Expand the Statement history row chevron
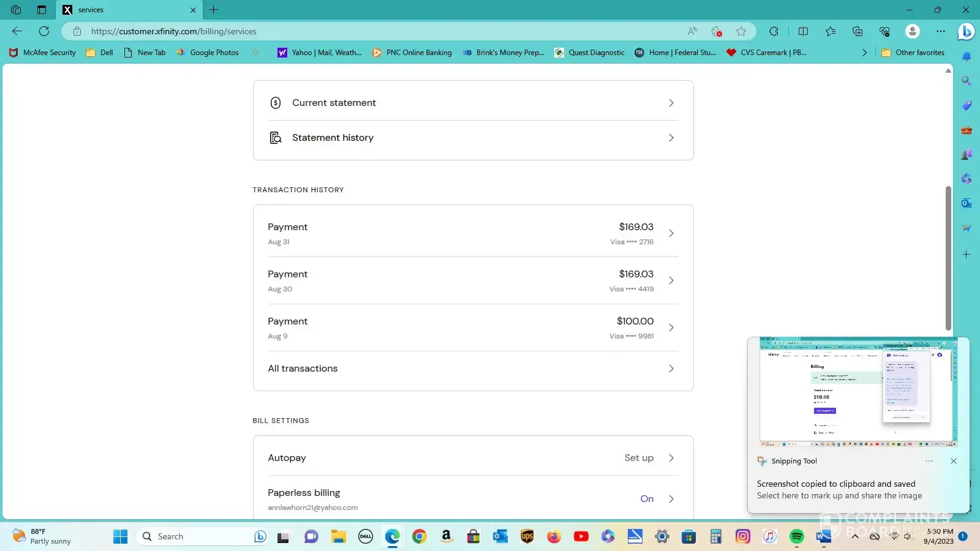The image size is (980, 551). click(x=671, y=138)
